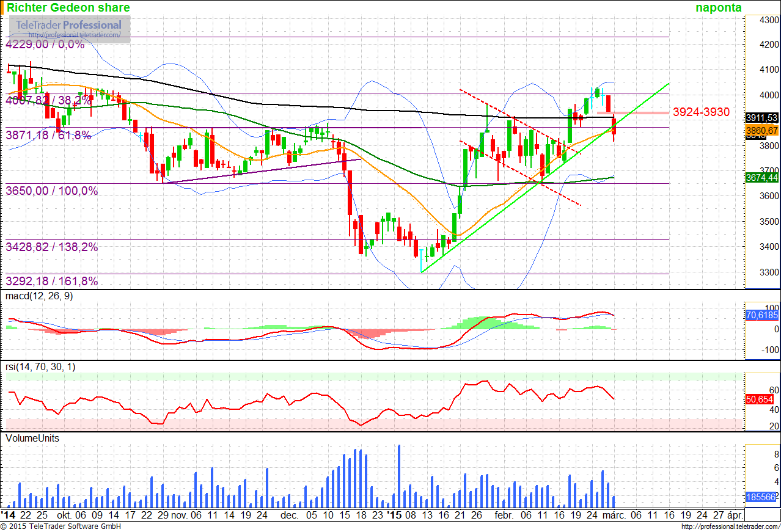Click the "VolumeUnits" panel label
The image size is (781, 532).
tap(32, 438)
